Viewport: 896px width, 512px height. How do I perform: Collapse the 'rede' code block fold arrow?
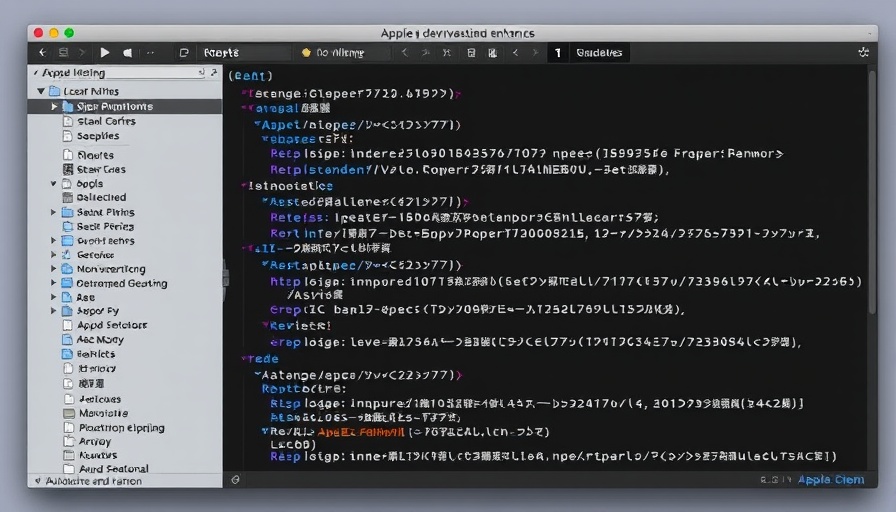(244, 359)
